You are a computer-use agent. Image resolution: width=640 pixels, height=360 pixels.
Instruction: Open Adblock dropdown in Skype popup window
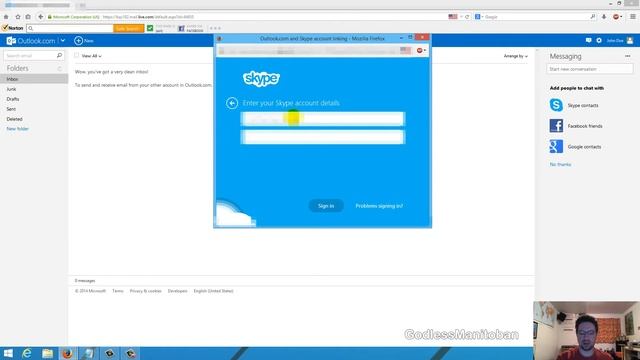tap(421, 50)
